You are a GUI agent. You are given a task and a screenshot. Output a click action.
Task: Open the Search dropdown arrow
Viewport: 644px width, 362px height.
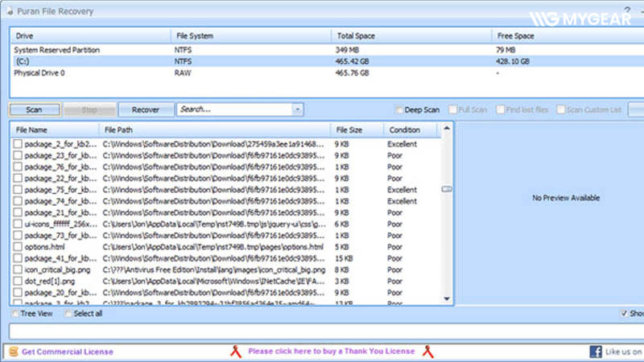tap(297, 109)
